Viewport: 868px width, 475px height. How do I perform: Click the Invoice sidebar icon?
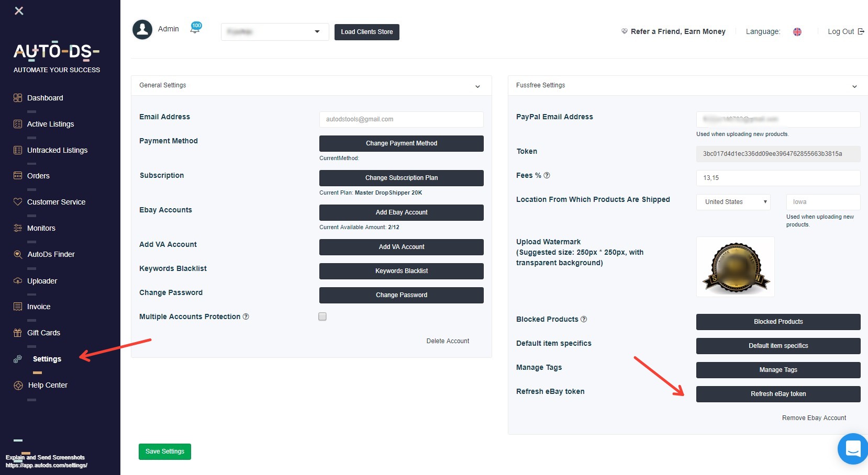point(18,307)
